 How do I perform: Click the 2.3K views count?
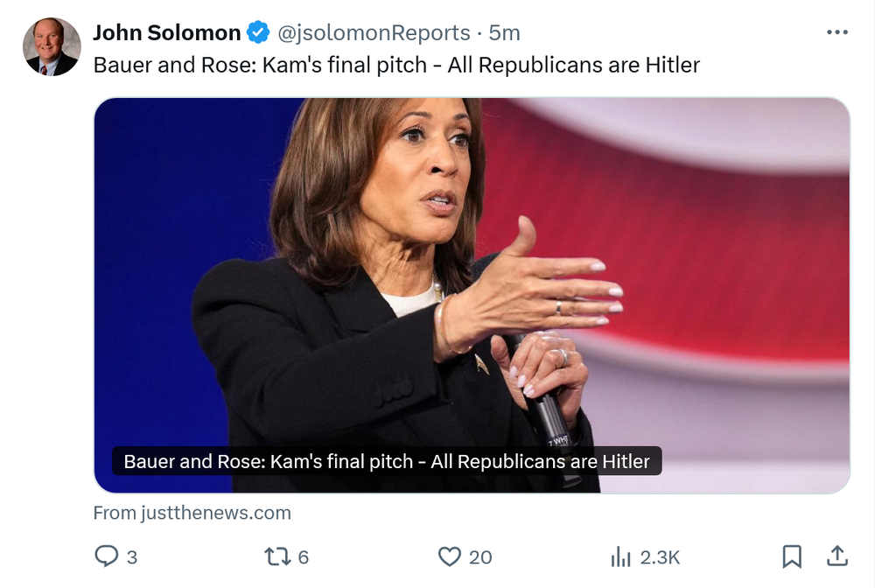pyautogui.click(x=660, y=557)
